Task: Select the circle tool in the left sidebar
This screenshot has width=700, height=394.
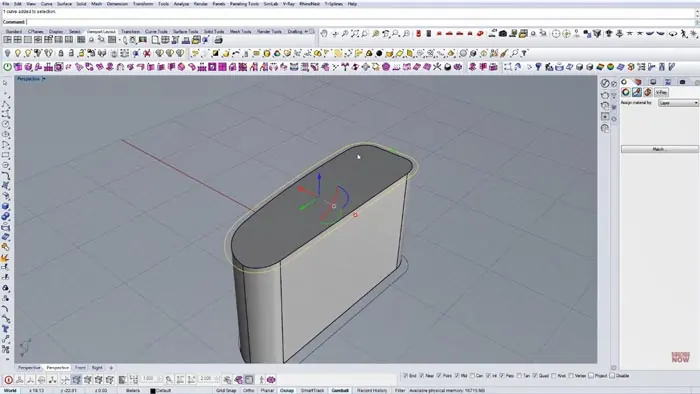Action: (5, 124)
